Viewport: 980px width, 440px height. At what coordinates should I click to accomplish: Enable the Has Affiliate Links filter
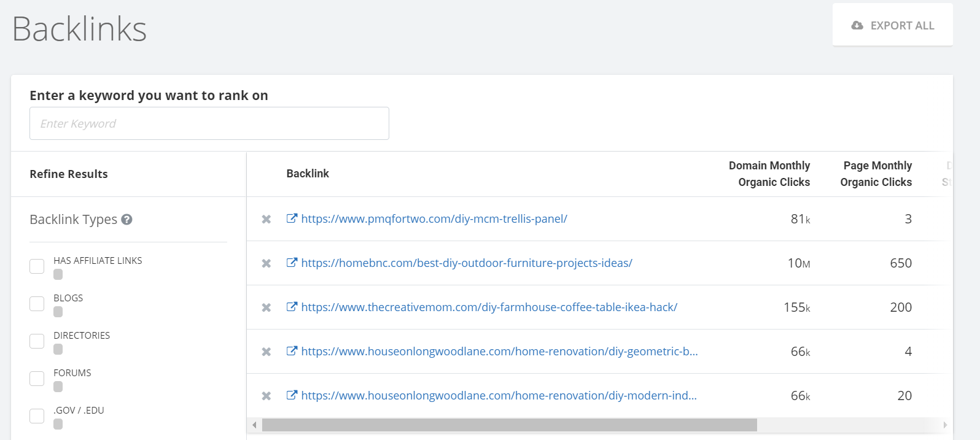[37, 266]
